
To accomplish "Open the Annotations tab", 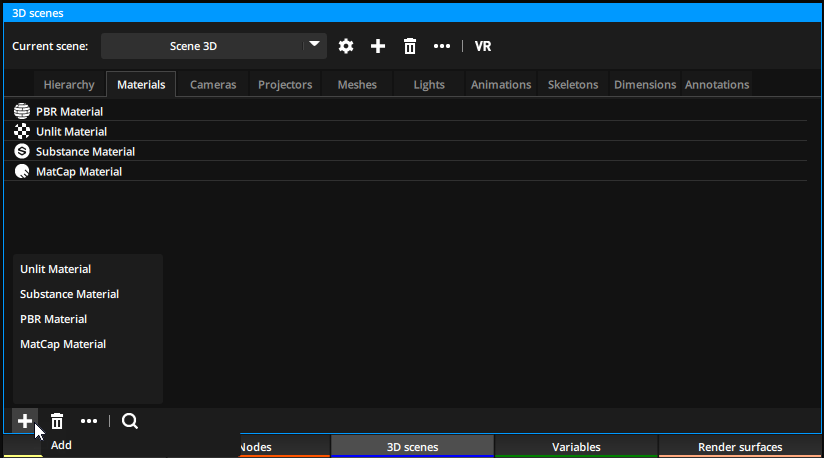I will click(717, 85).
